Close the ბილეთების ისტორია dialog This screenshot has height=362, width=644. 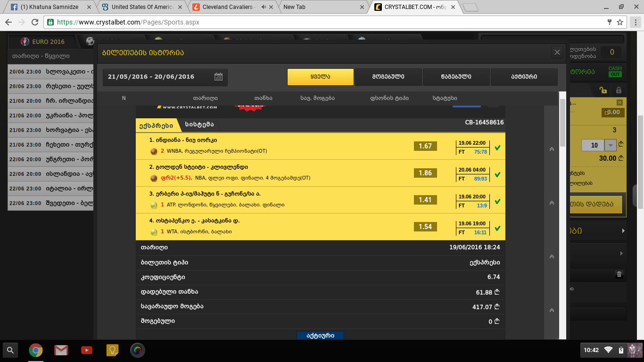click(557, 52)
